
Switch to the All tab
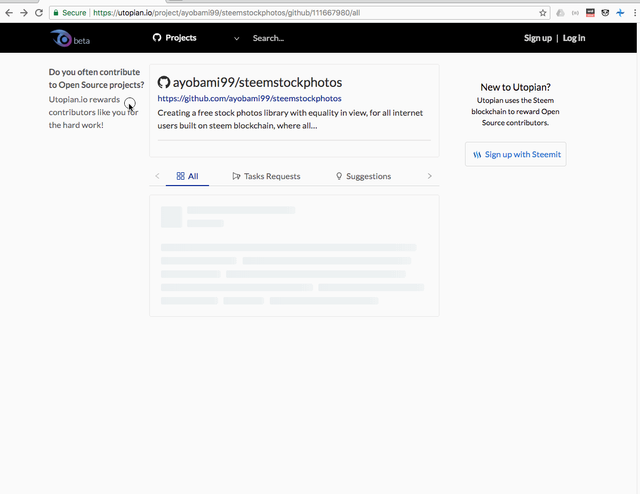187,176
